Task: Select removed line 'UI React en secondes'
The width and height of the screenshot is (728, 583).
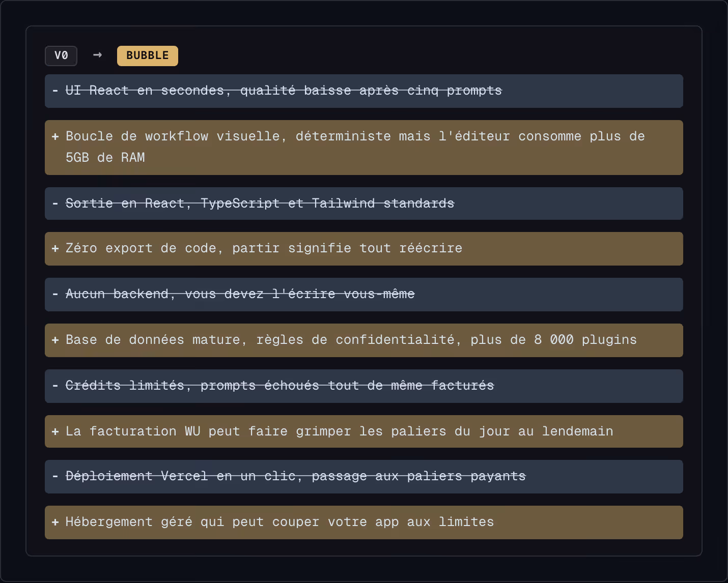Action: point(364,91)
